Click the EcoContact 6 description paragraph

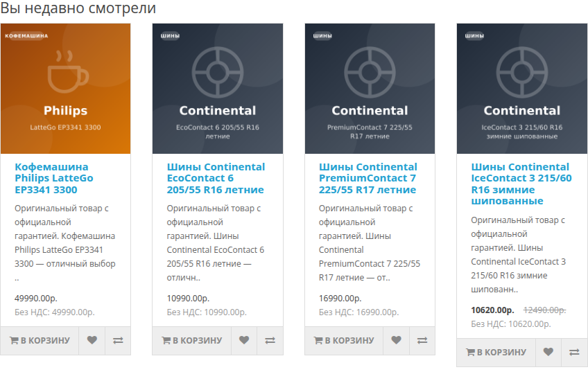216,242
